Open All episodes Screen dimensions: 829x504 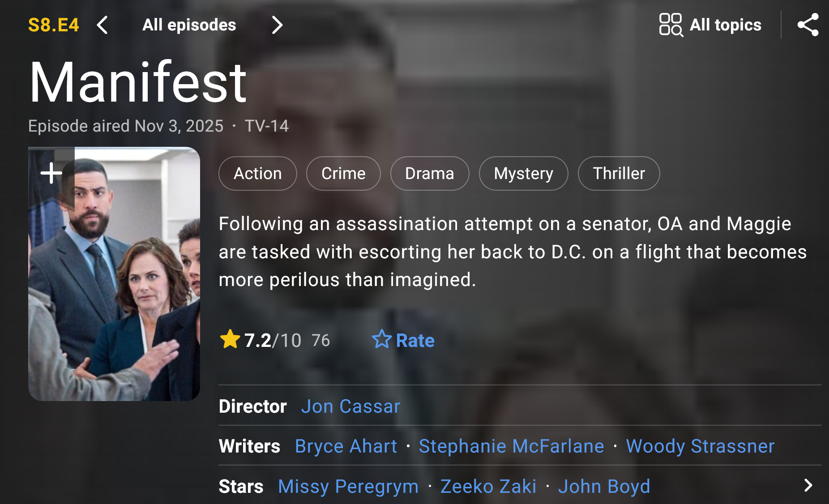coord(189,25)
